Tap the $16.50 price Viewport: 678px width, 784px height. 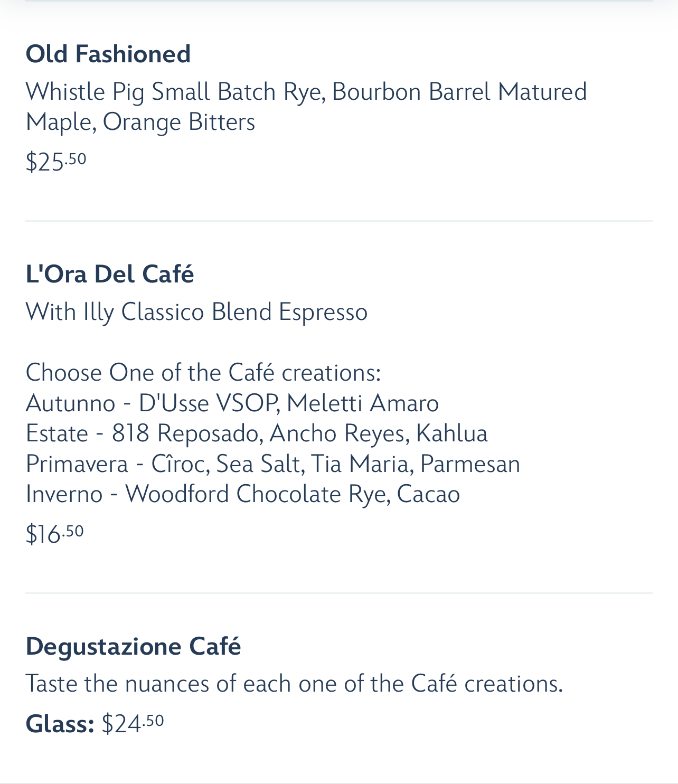(54, 533)
